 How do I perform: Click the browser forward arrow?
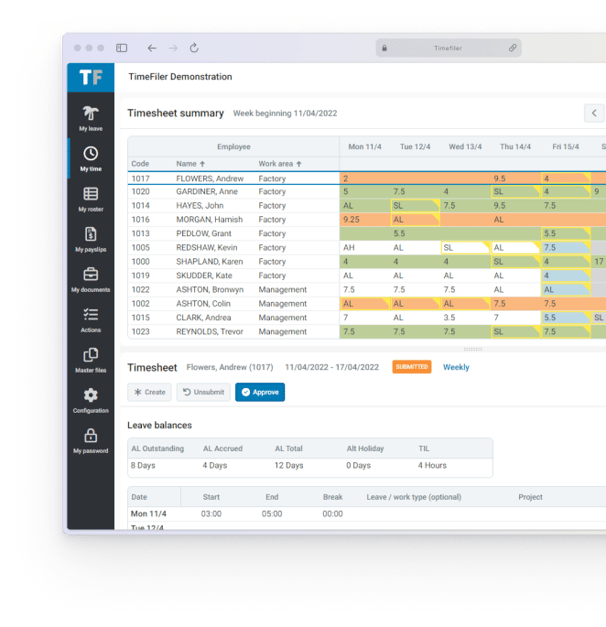click(173, 48)
